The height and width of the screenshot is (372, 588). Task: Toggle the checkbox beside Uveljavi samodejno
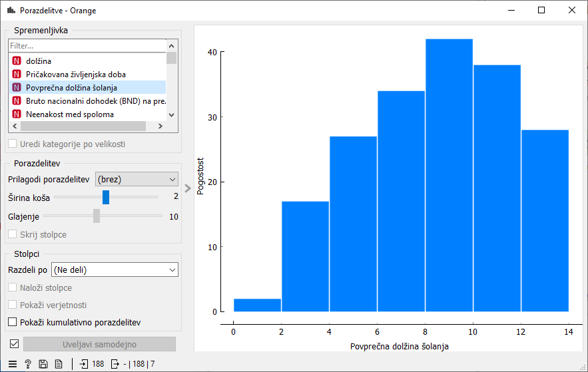click(x=14, y=344)
